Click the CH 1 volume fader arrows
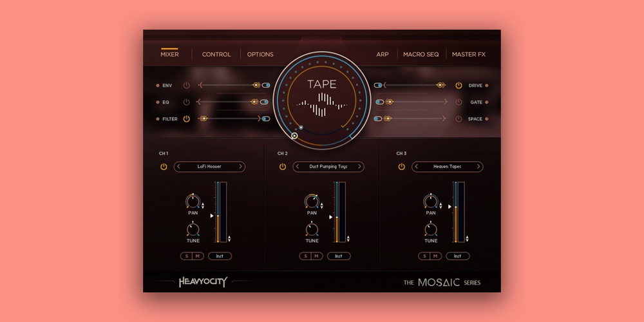Screen dimensions: 644x322 click(229, 239)
